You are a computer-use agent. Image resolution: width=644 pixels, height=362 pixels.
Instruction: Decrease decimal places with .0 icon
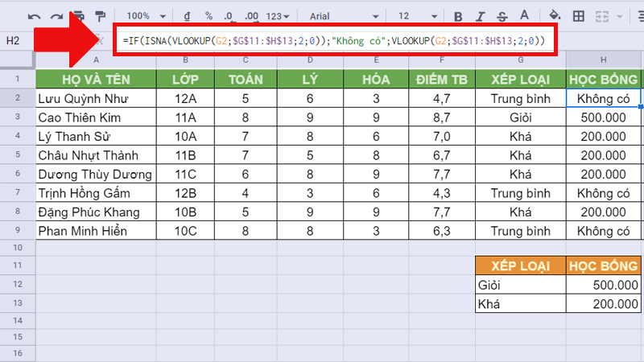click(229, 15)
